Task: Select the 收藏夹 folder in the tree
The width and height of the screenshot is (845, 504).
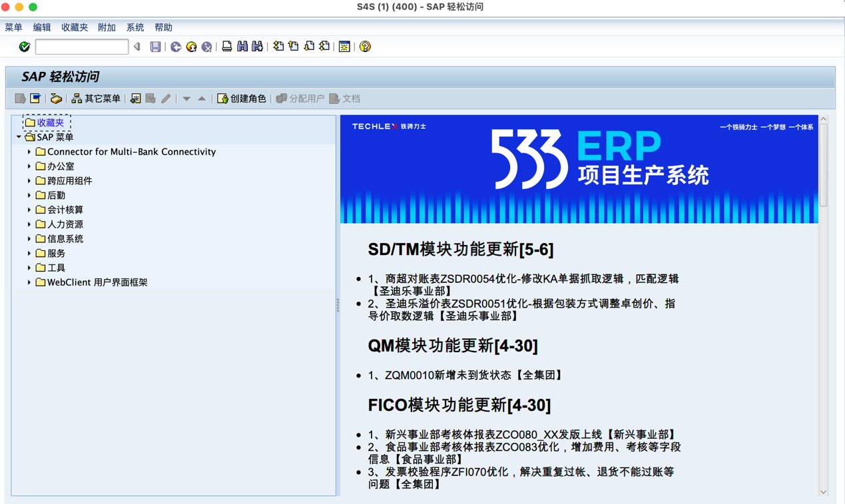Action: [x=51, y=123]
